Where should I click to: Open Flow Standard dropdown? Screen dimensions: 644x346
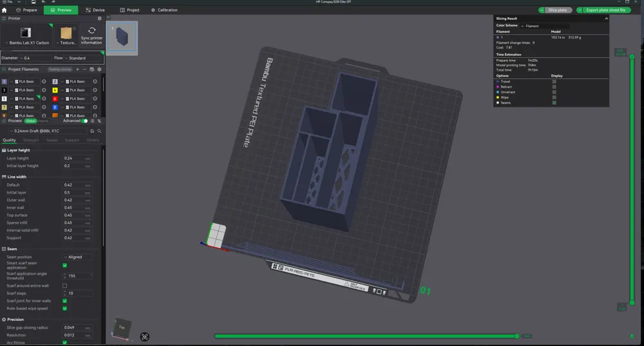pyautogui.click(x=84, y=59)
